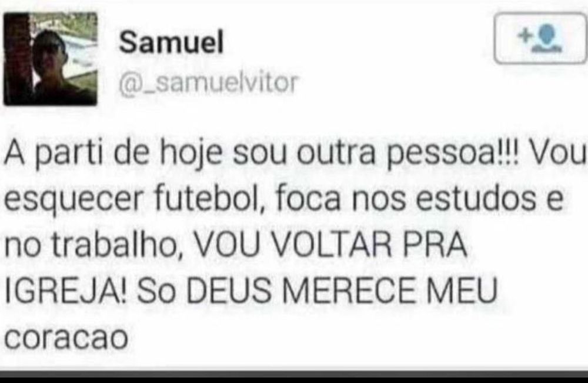
Task: Open Samuel's profile picture
Action: (50, 58)
